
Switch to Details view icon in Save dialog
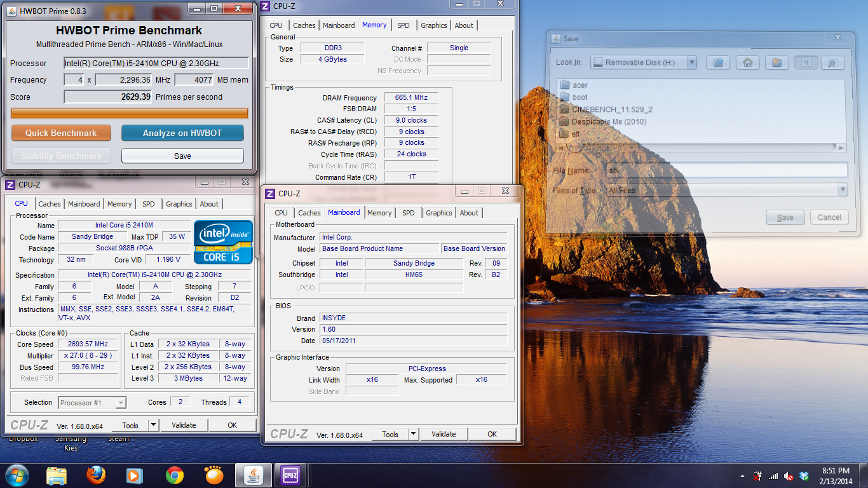(x=832, y=62)
